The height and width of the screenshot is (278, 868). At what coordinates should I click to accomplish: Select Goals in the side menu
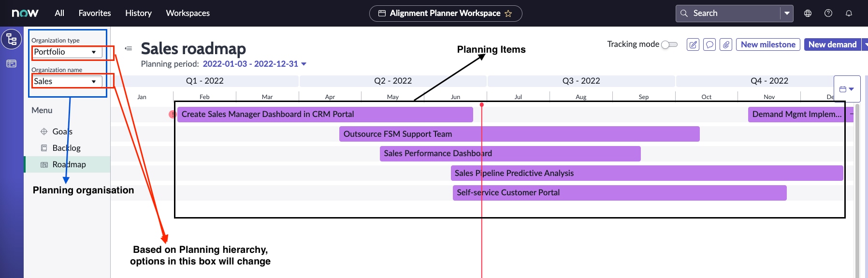[62, 132]
